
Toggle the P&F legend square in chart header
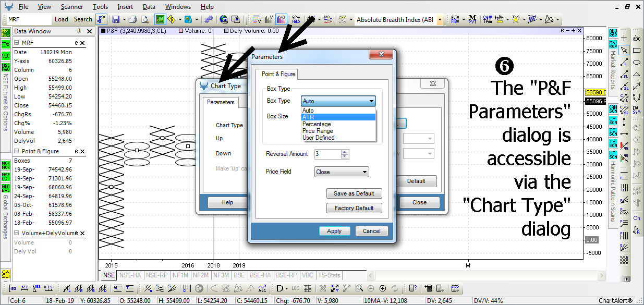click(103, 31)
